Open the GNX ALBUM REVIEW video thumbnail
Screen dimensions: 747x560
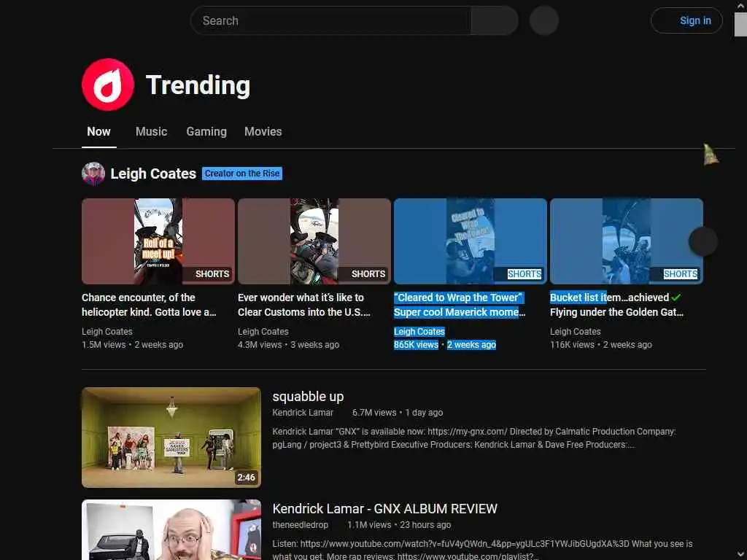point(171,529)
